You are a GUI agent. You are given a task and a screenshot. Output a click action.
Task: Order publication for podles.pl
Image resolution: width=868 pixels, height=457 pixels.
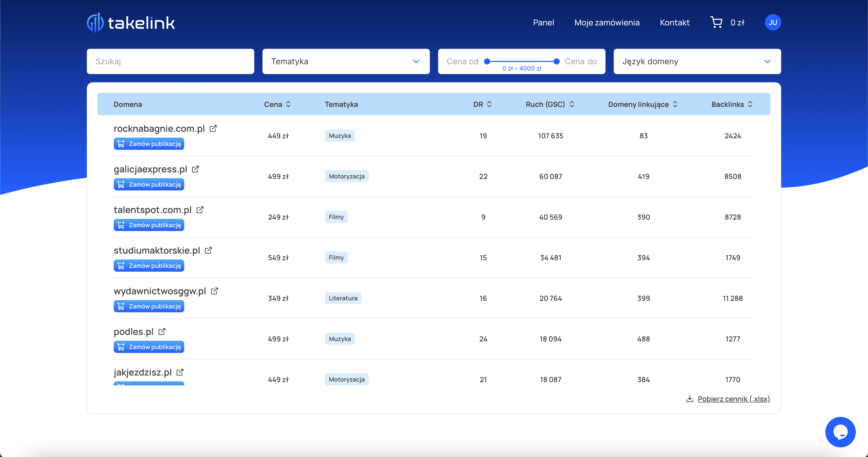click(x=149, y=347)
